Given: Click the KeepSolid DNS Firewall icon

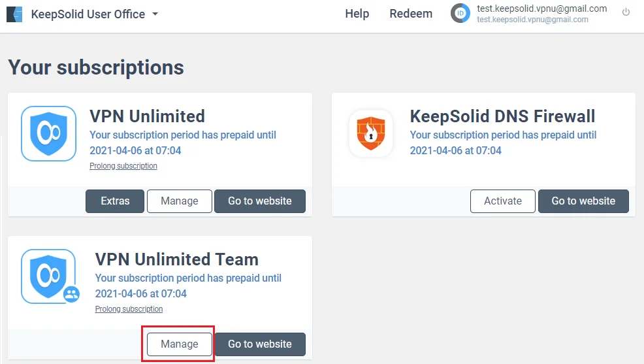Looking at the screenshot, I should 371,133.
